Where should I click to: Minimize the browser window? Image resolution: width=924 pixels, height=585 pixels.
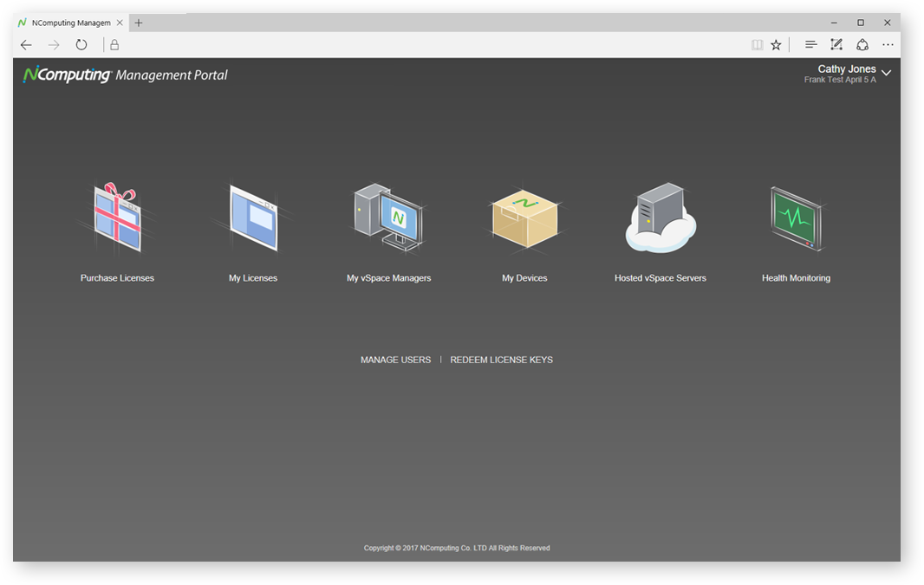click(834, 23)
